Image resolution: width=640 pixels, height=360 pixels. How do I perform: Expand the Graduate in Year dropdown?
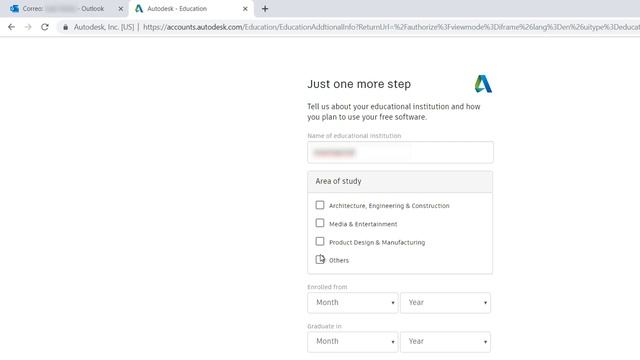[x=445, y=342]
